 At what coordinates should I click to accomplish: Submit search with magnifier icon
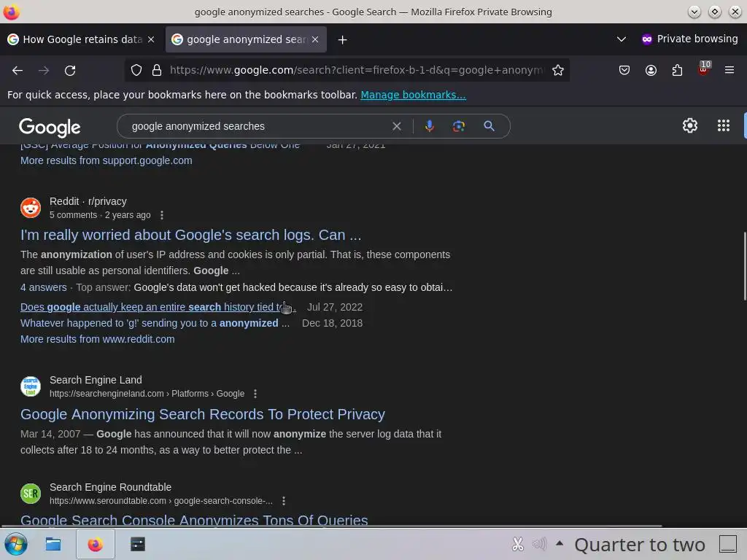[489, 126]
